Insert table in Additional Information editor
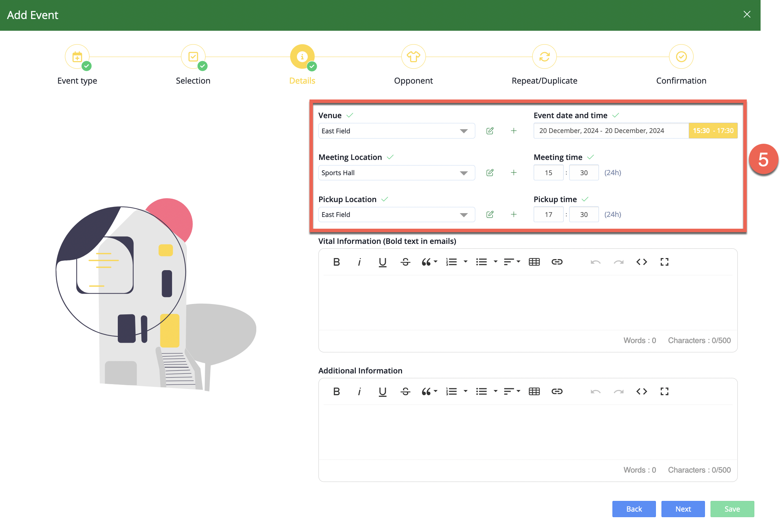The image size is (782, 532). (534, 392)
